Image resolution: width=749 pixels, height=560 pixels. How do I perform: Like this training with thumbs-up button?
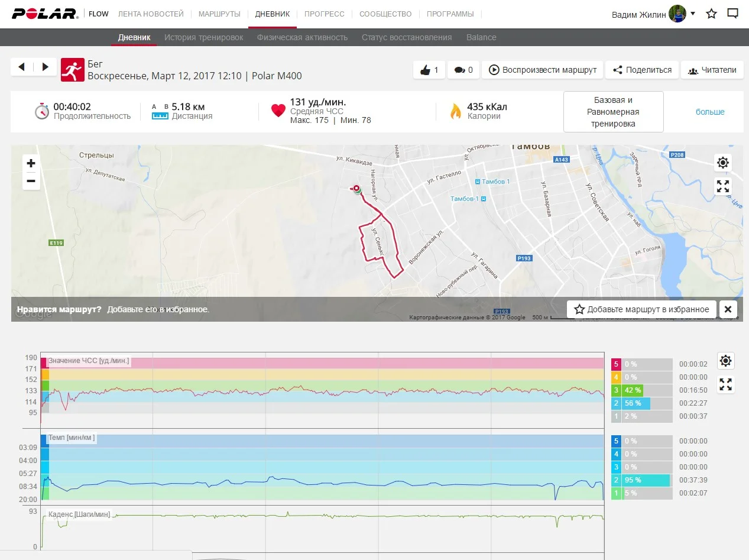pos(429,70)
